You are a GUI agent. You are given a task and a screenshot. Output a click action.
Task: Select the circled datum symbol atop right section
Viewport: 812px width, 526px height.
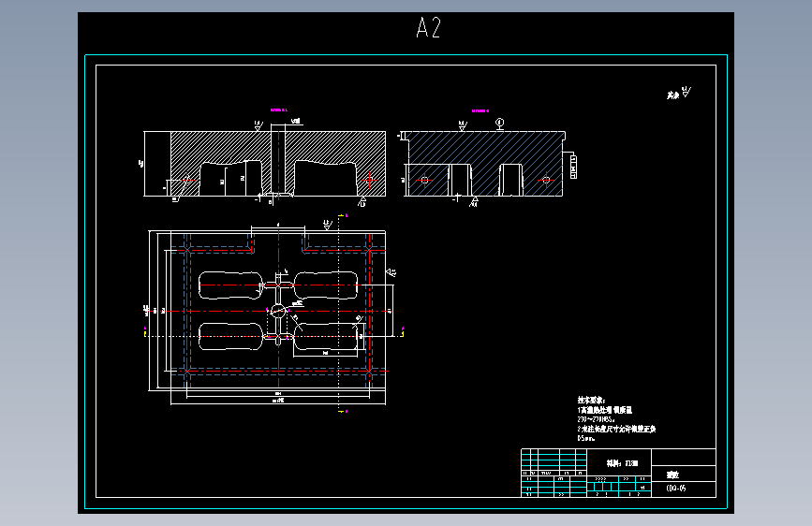click(x=500, y=124)
